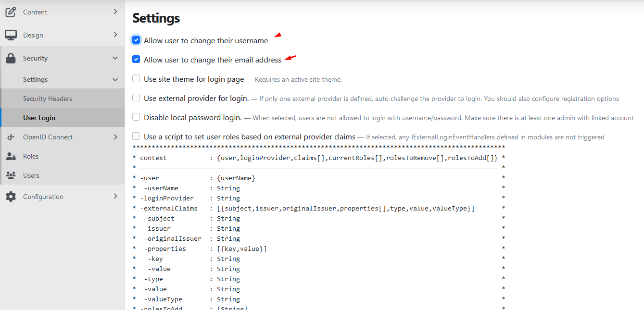
Task: Open the Content menu item
Action: 62,12
